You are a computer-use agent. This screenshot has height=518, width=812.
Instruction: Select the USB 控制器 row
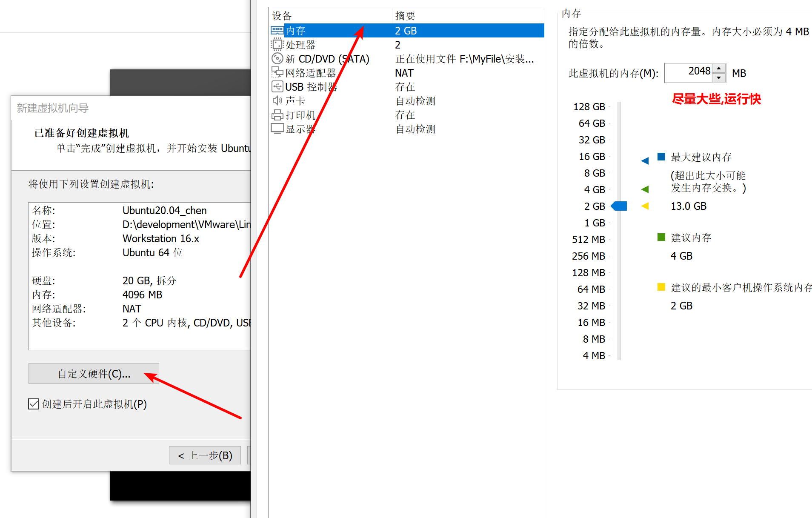pos(407,87)
